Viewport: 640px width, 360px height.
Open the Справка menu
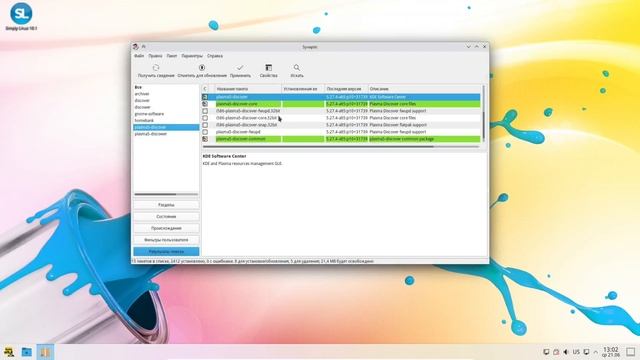(215, 56)
